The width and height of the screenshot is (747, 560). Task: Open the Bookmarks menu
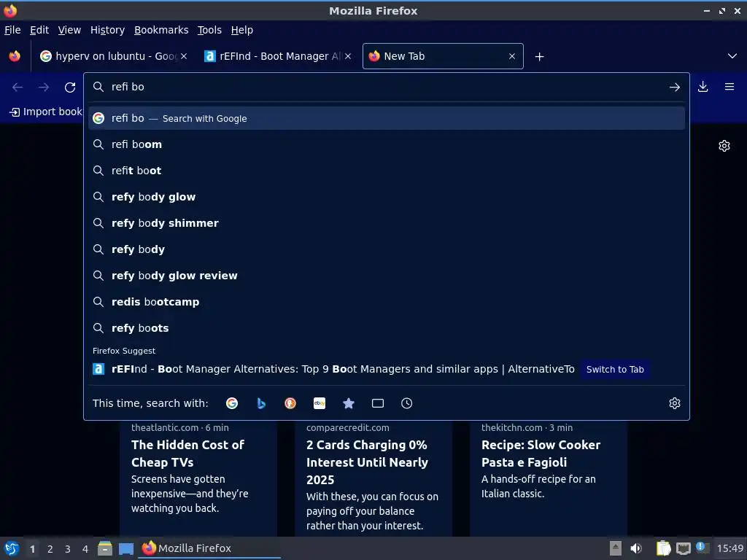coord(161,30)
